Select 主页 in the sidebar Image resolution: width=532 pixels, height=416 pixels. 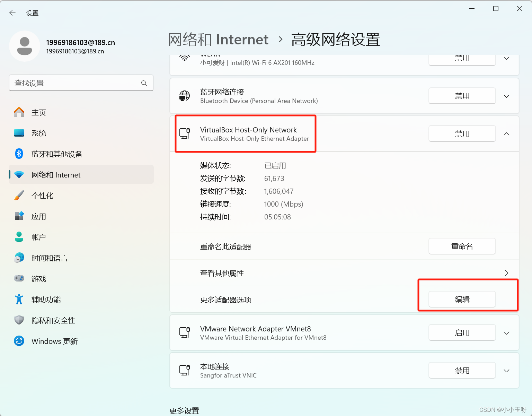(38, 112)
